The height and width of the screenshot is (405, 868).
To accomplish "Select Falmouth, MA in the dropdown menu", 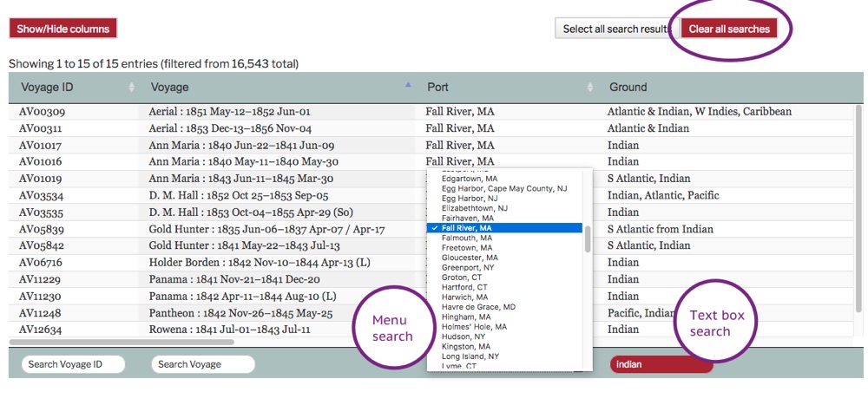I will [x=467, y=238].
